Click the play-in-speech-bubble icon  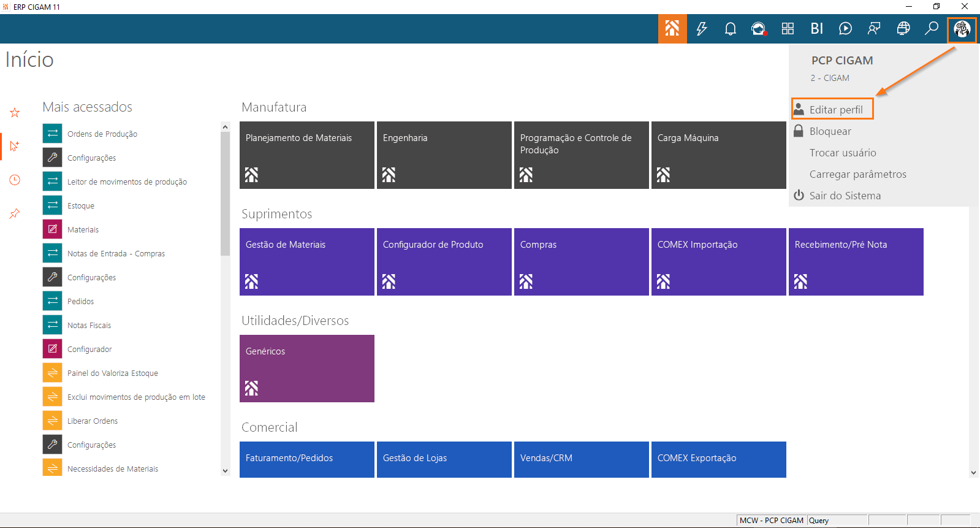pos(845,28)
